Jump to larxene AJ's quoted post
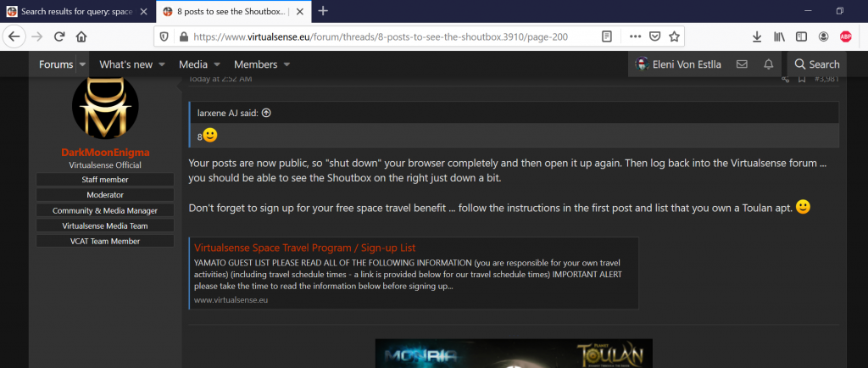Image resolution: width=868 pixels, height=368 pixels. [x=266, y=113]
